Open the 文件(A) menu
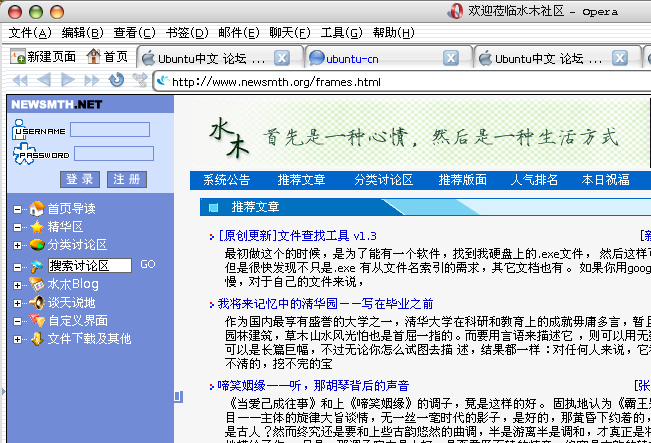Viewport: 651px width, 443px height. click(x=30, y=32)
